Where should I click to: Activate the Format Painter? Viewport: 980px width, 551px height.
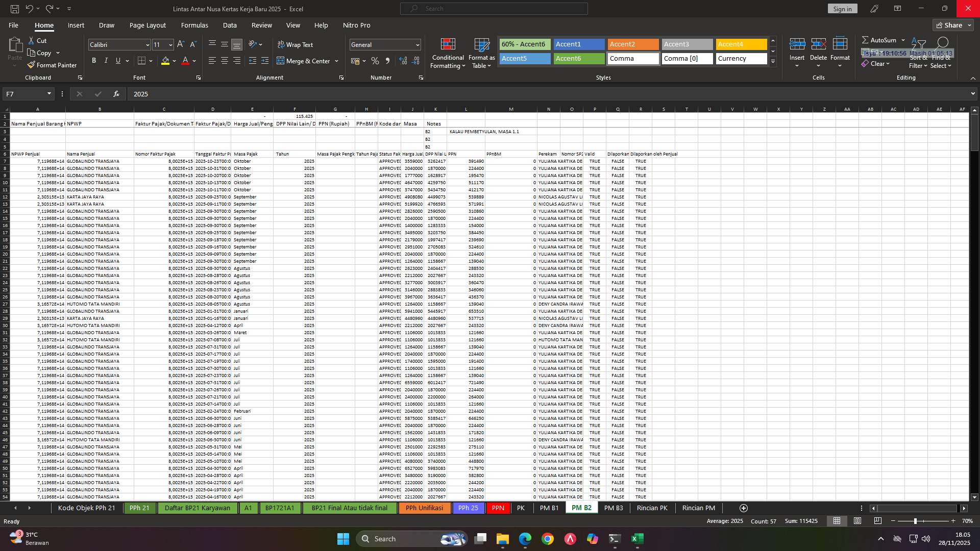(52, 65)
